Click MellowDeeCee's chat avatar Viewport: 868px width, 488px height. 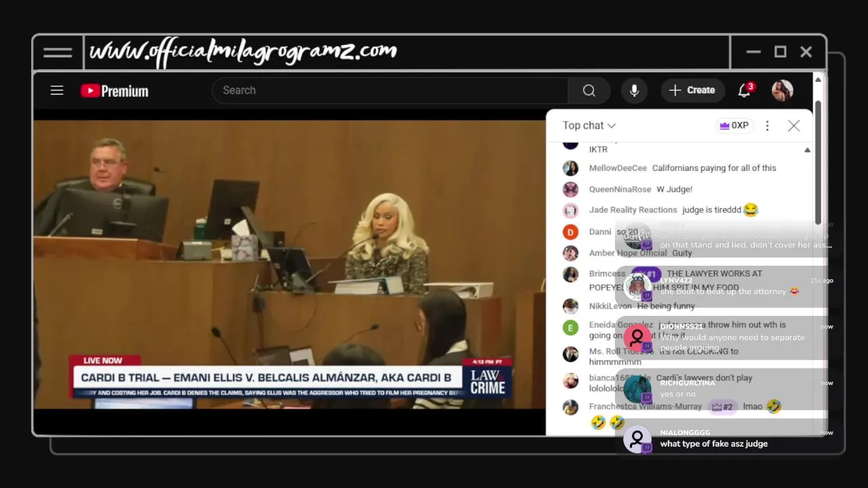(x=570, y=168)
